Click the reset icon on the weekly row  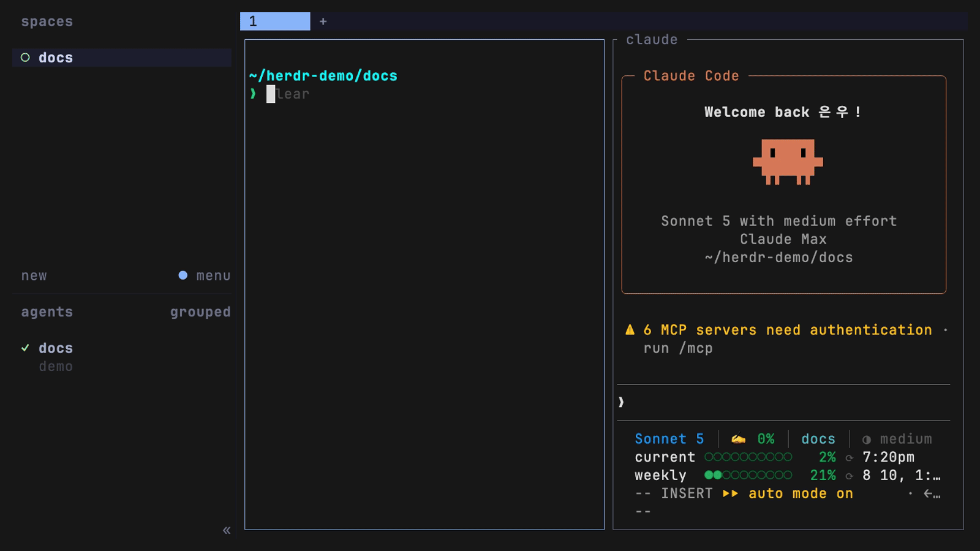coord(849,476)
